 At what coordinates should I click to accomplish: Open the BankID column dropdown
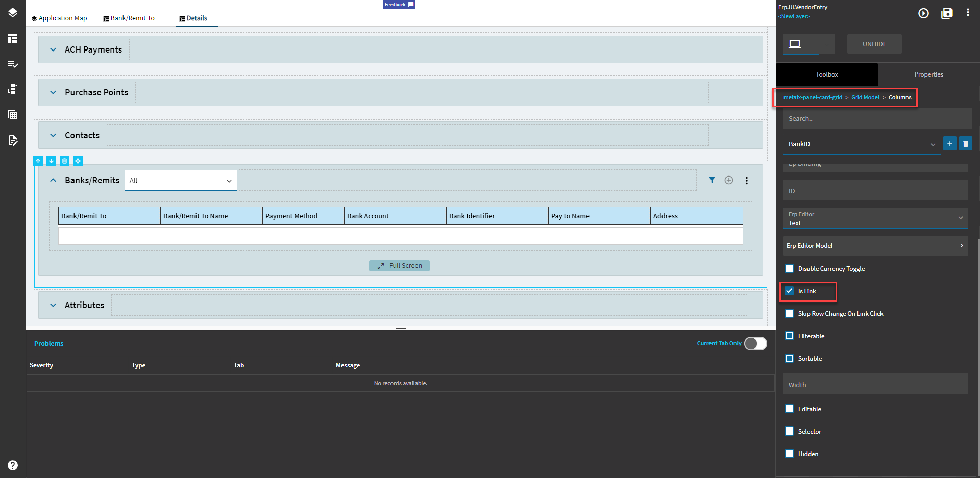[862, 144]
